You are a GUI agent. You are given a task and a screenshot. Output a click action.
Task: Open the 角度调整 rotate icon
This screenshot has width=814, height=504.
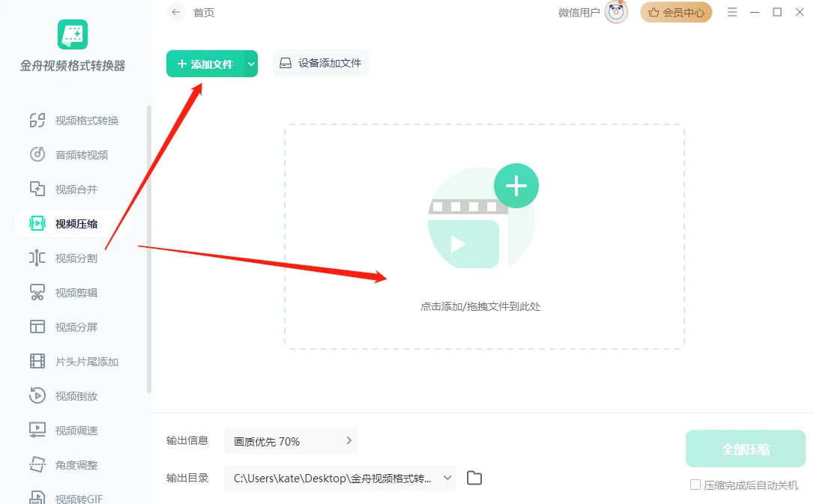click(37, 464)
